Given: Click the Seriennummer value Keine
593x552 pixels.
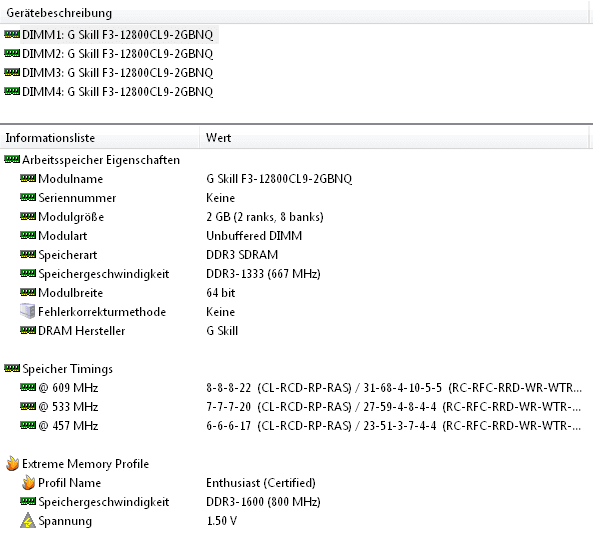Looking at the screenshot, I should click(220, 198).
